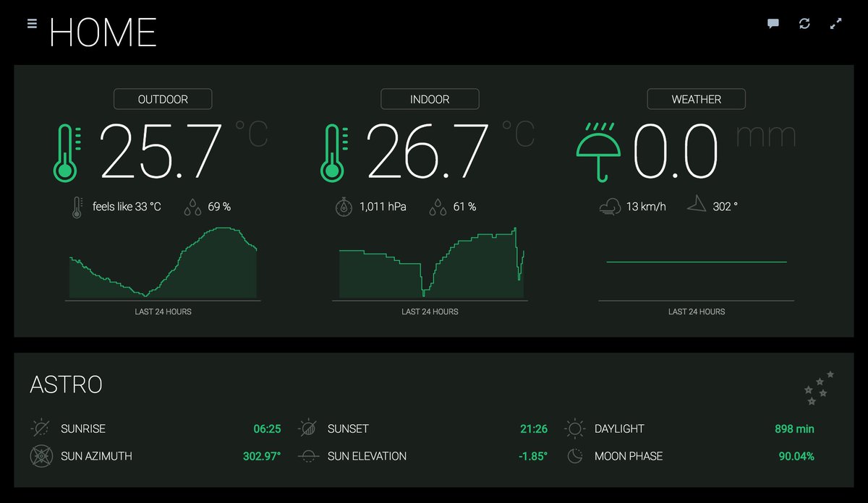
Task: Click the outdoor temperature value 25.7
Action: (x=161, y=152)
